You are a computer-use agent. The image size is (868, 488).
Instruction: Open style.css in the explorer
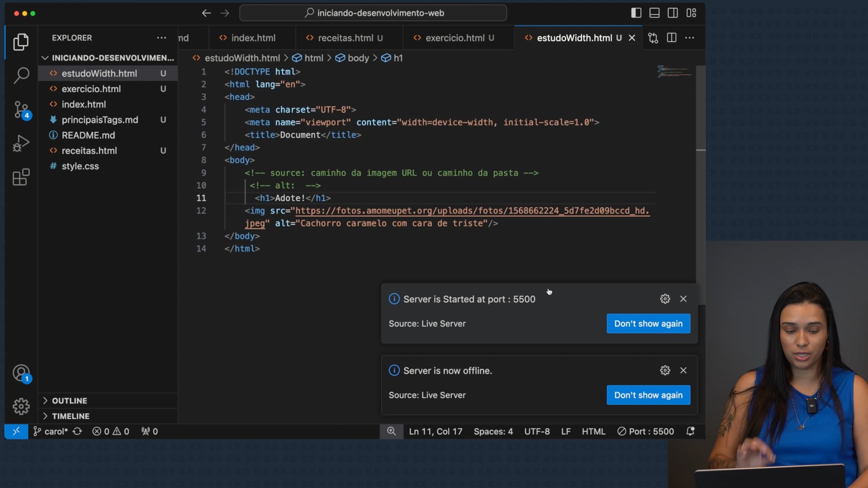pos(80,166)
